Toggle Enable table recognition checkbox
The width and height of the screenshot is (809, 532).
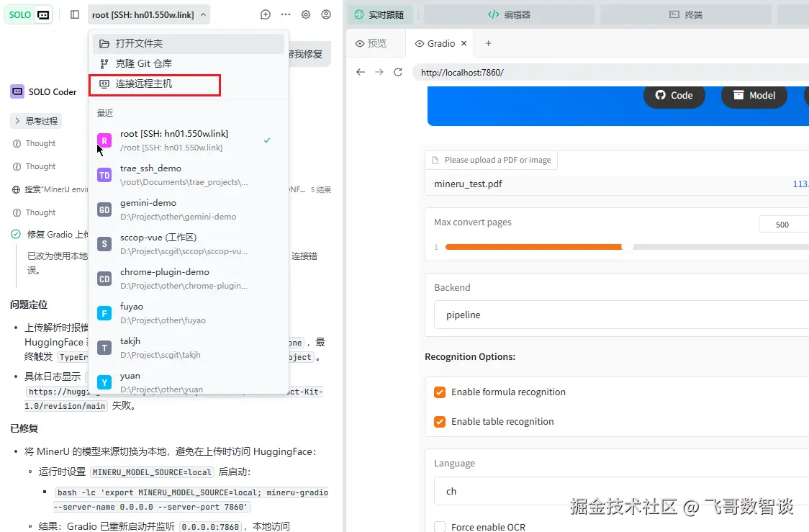coord(440,422)
